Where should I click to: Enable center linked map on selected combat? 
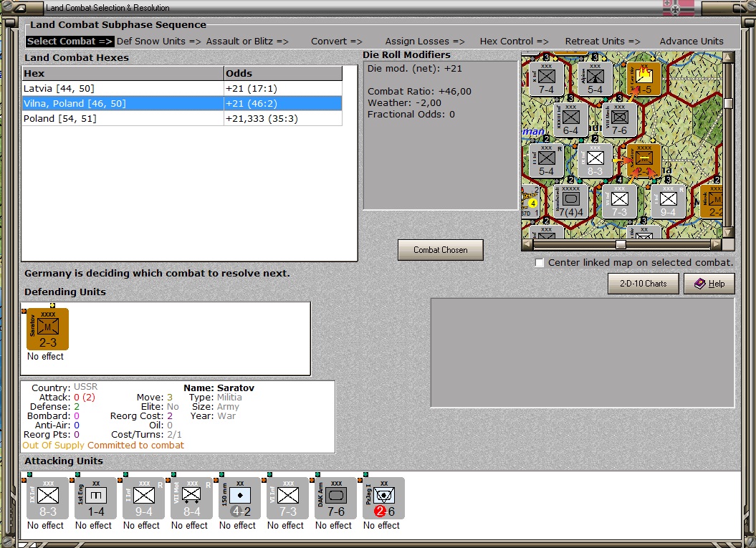click(540, 263)
